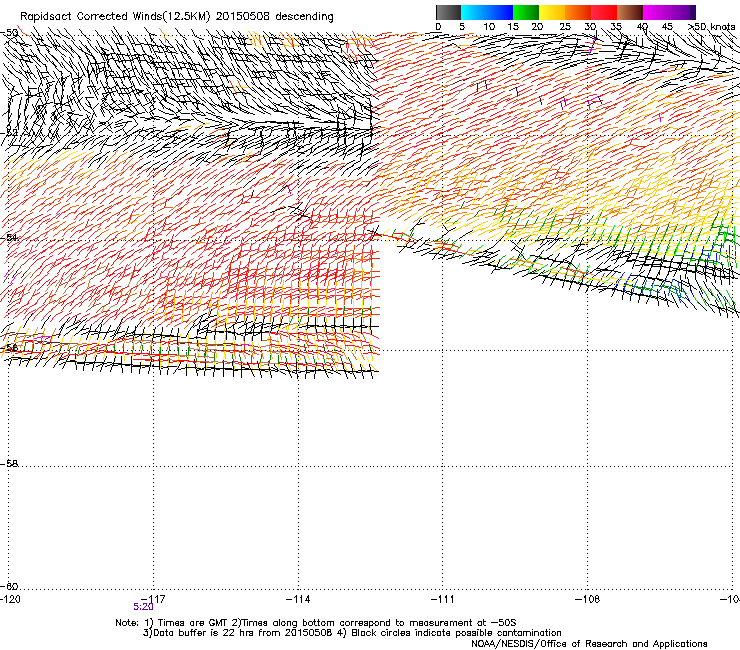Click the -117 longitude label
Screen dimensions: 740x650
pyautogui.click(x=153, y=599)
